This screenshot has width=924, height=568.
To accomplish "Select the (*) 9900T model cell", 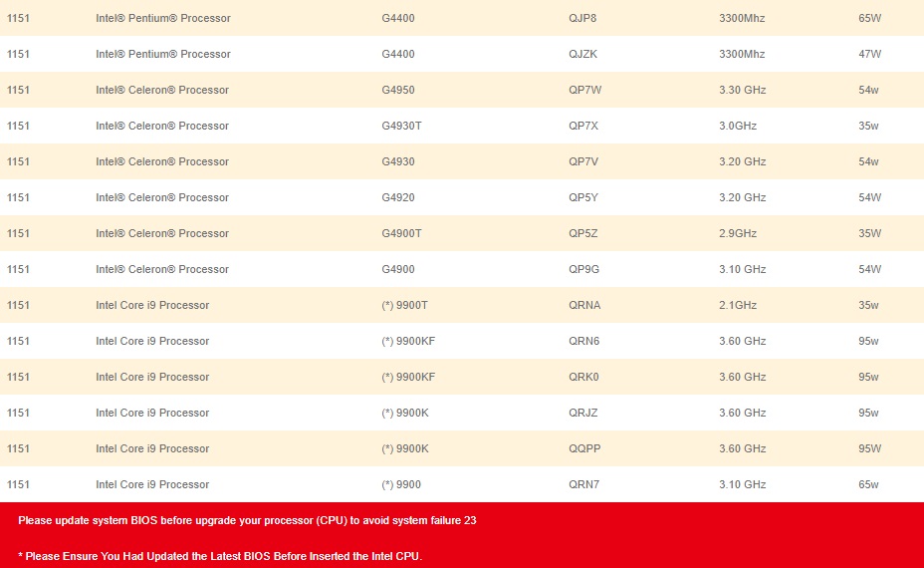I will click(x=404, y=306).
